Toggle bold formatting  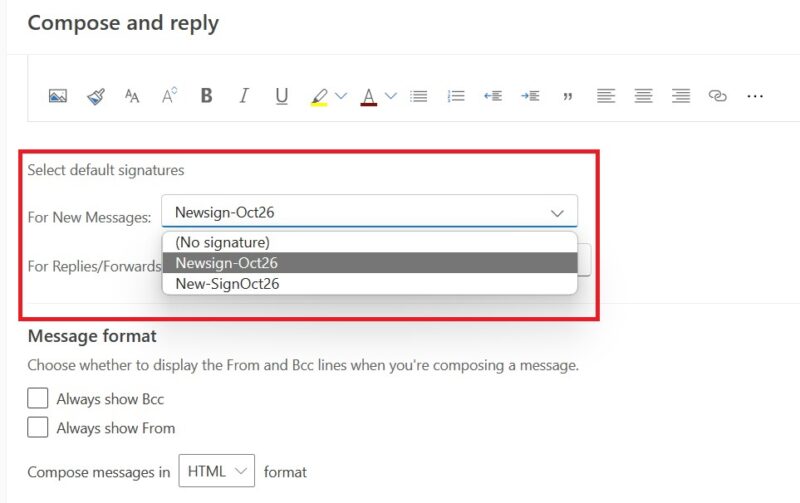click(x=207, y=95)
